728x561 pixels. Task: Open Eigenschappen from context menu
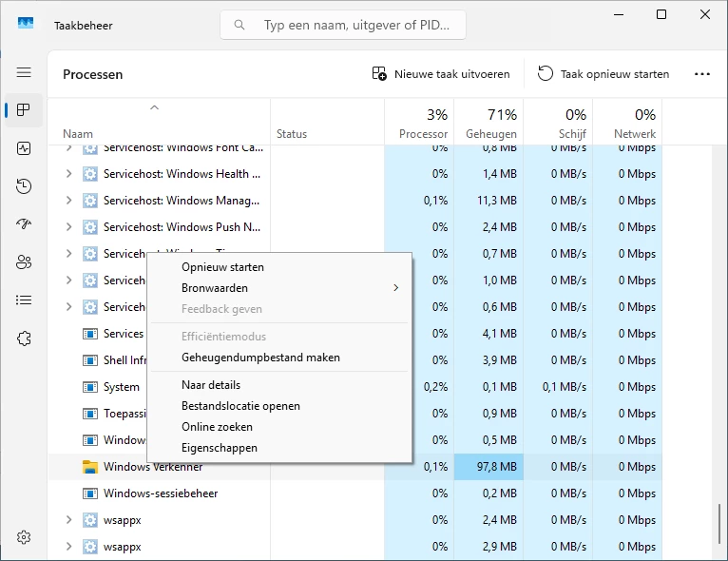(x=279, y=448)
